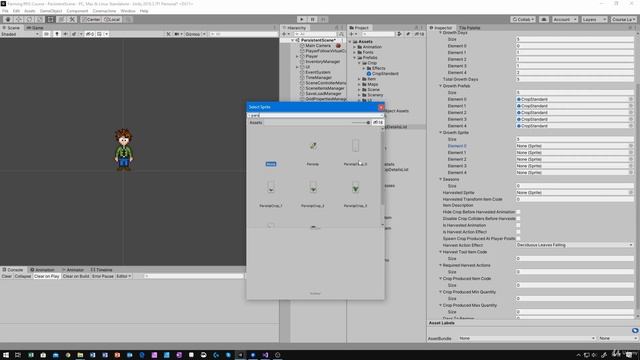Collapse the Seasons foldout
The width and height of the screenshot is (640, 360).
coord(441,179)
